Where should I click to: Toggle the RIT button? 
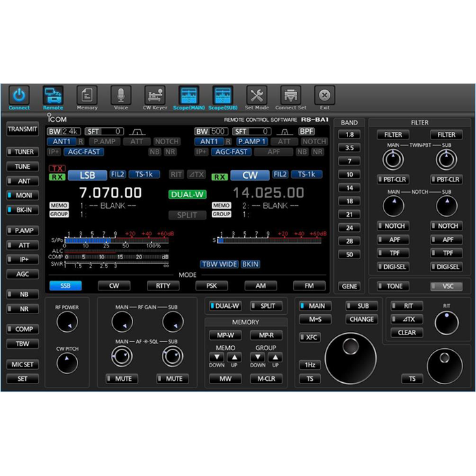tap(407, 306)
